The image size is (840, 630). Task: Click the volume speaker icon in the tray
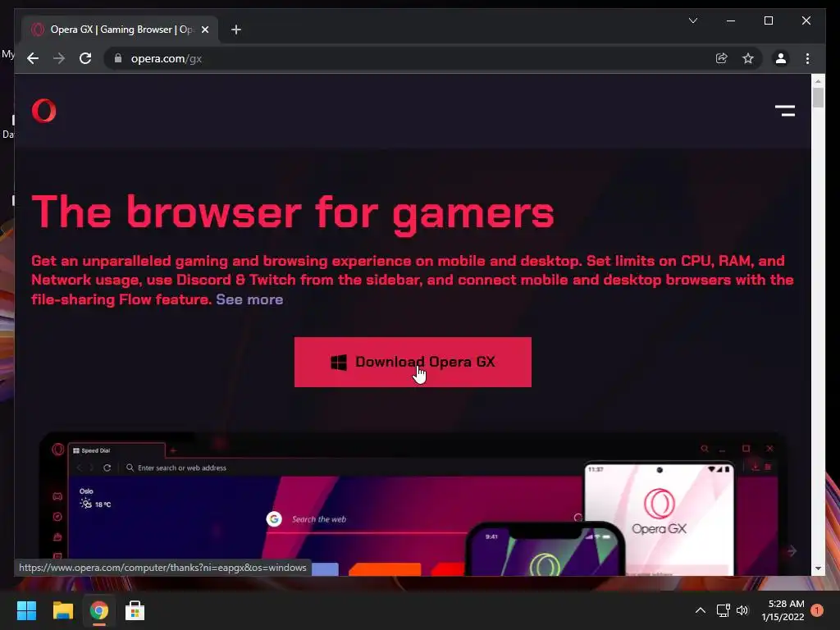[742, 610]
